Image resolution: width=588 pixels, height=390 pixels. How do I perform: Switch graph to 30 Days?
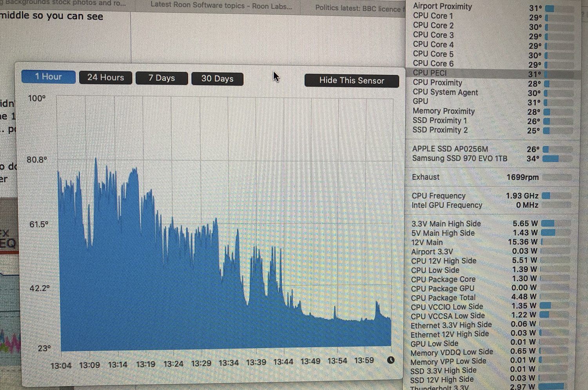[x=217, y=79]
